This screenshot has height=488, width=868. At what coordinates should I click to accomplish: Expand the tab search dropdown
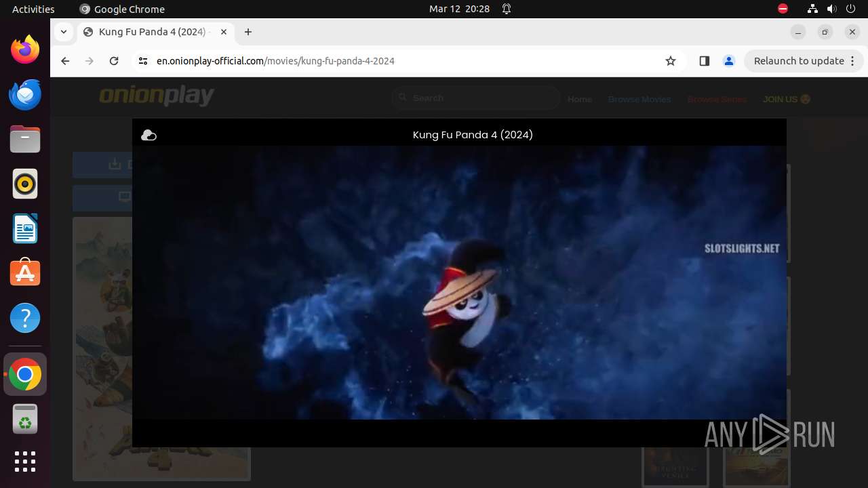click(63, 32)
